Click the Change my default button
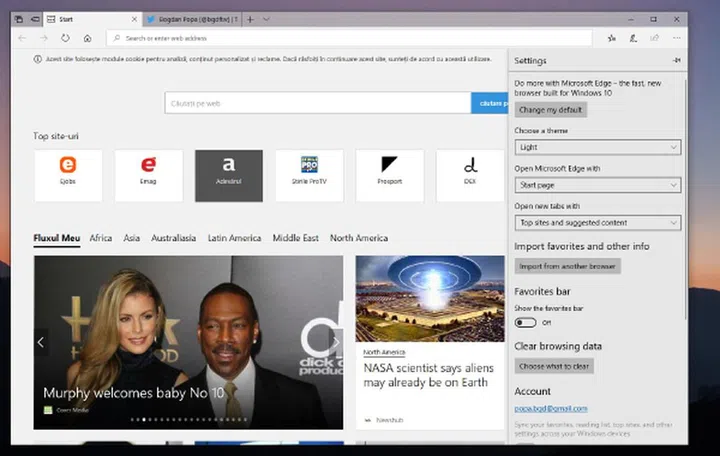 coord(550,110)
